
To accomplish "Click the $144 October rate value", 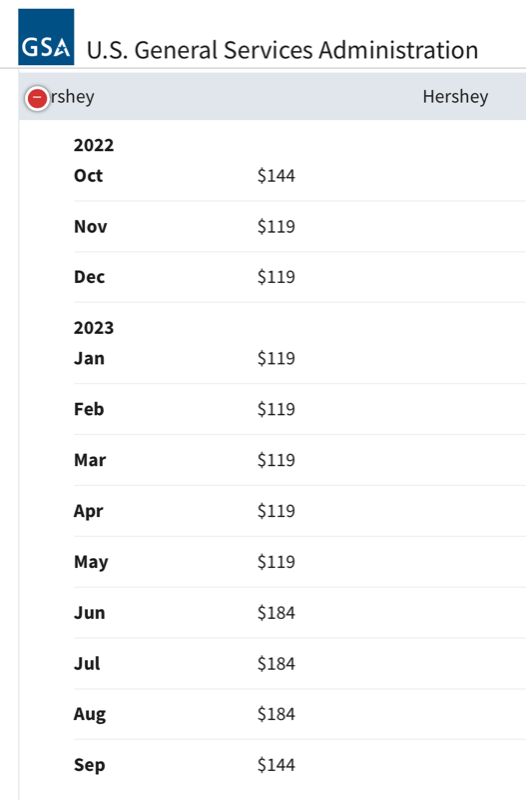I will coord(276,176).
